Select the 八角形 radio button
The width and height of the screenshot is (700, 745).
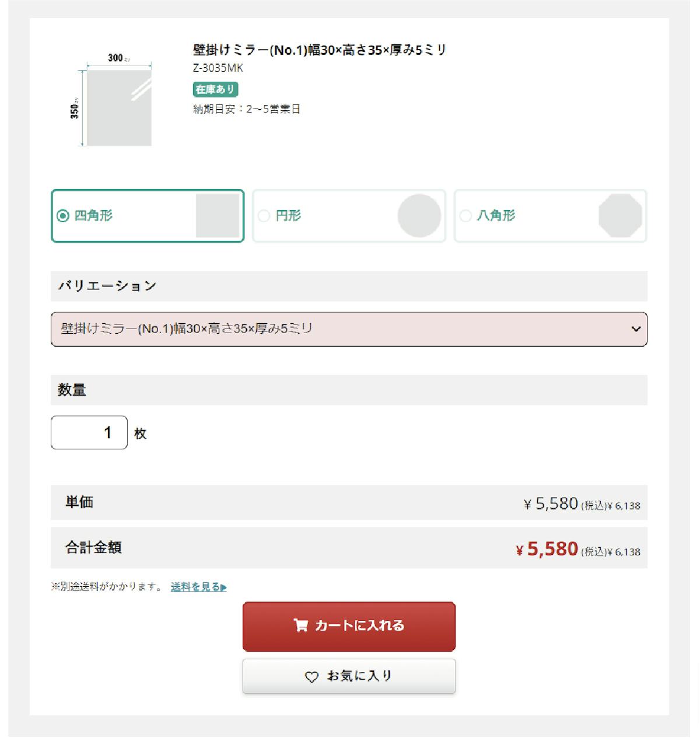tap(466, 216)
